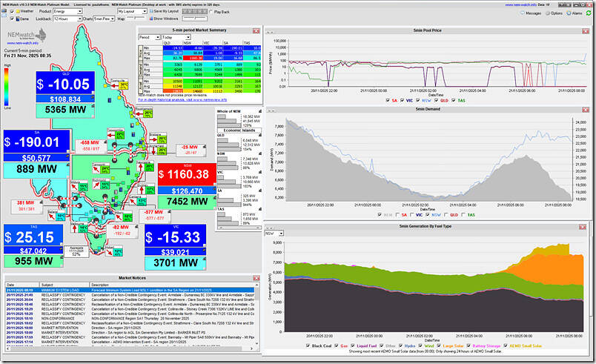This screenshot has width=596, height=364.
Task: Close the 5min Demand chart
Action: coord(586,110)
